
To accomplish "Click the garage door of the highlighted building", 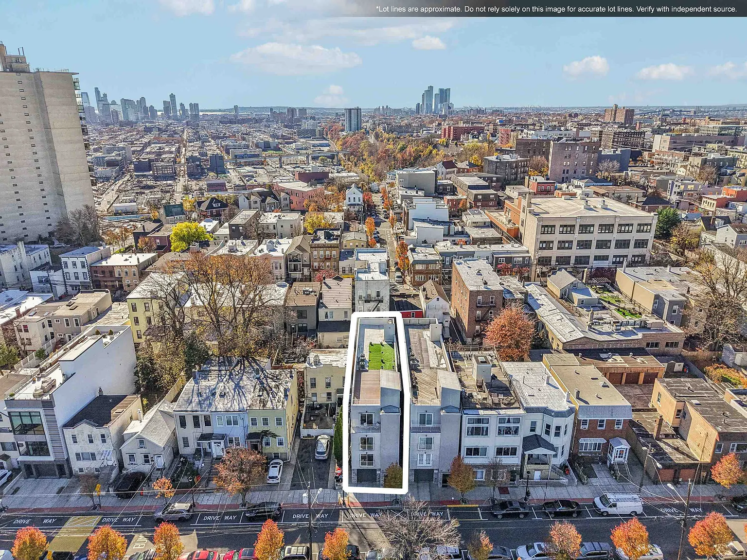I will coord(367,475).
